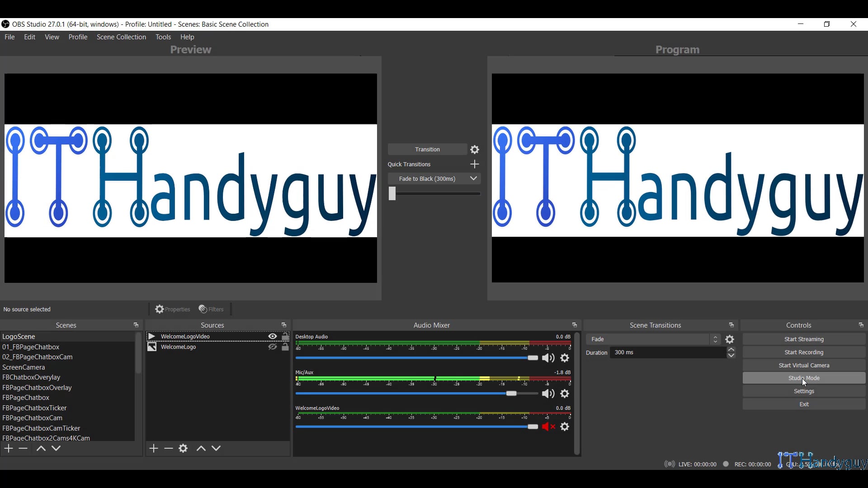The width and height of the screenshot is (868, 488).
Task: Add a new source with the plus icon
Action: point(153,448)
